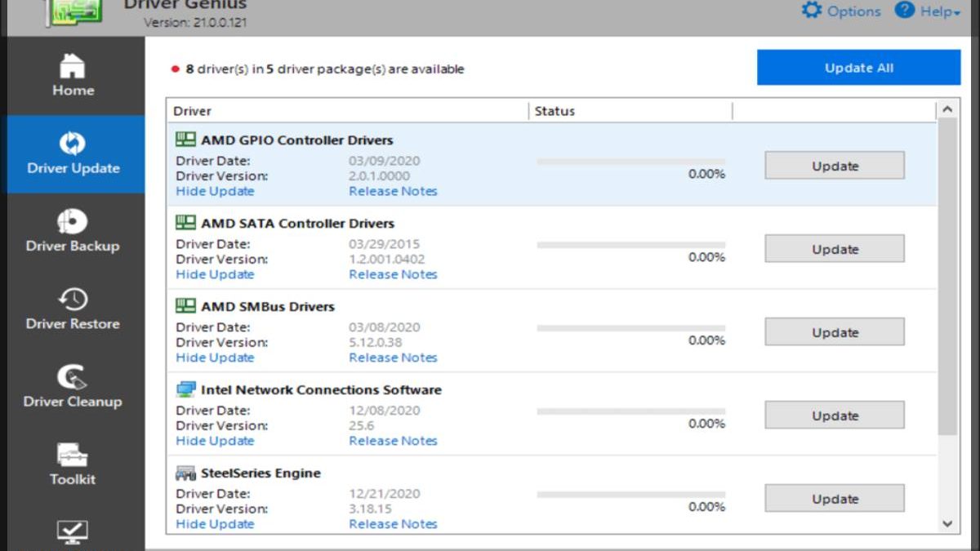Viewport: 980px width, 551px height.
Task: Open Release Notes for SteelSeries Engine
Action: (393, 524)
